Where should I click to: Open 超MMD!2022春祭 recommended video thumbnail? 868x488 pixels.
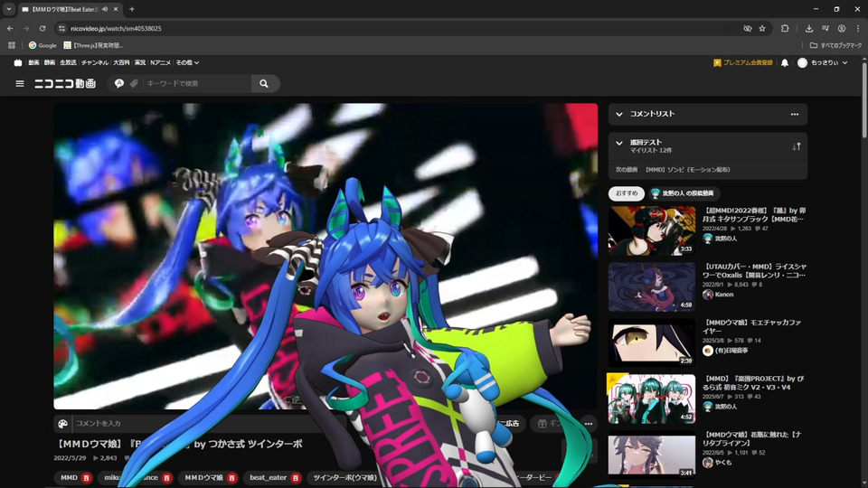[652, 230]
